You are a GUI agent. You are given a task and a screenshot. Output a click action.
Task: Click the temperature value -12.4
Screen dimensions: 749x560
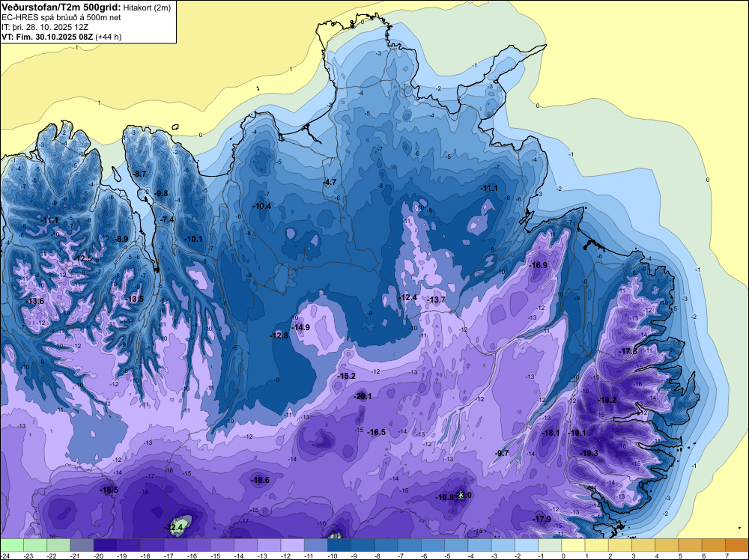tap(408, 297)
